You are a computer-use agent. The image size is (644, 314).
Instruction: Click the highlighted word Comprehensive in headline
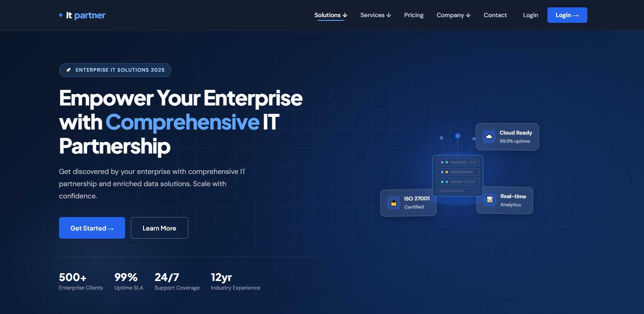[x=183, y=122]
